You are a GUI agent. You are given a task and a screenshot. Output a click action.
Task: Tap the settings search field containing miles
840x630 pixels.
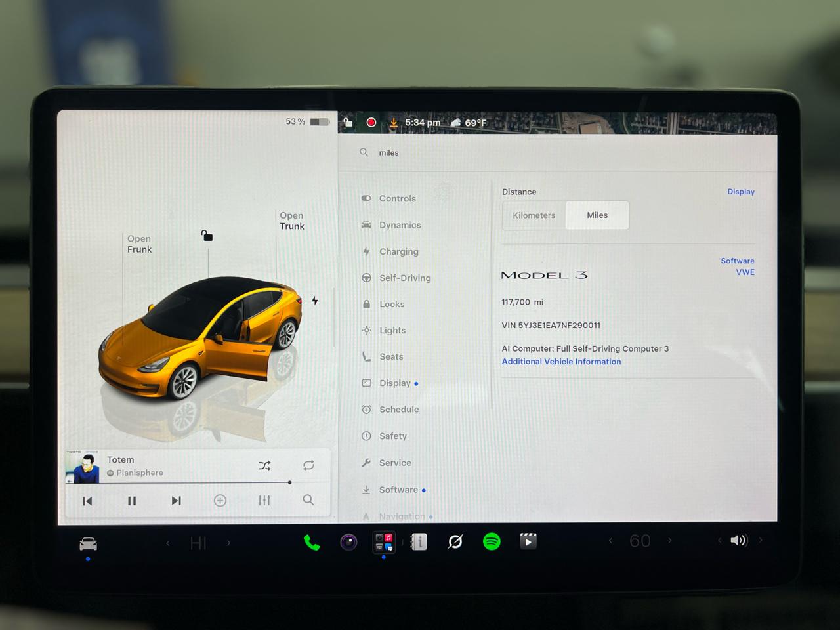558,152
